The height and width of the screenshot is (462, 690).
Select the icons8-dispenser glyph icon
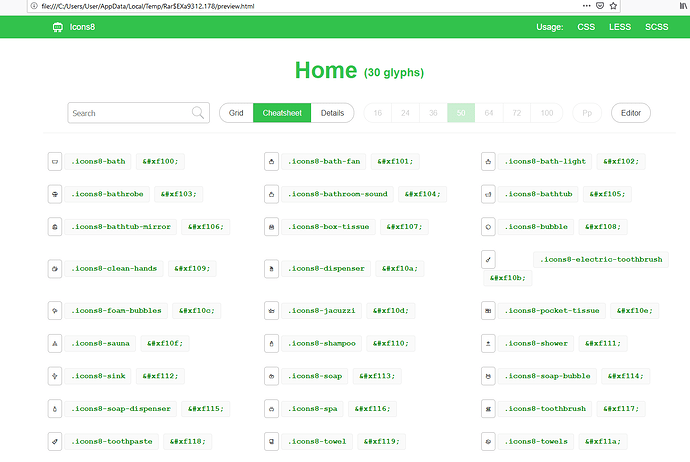click(272, 269)
